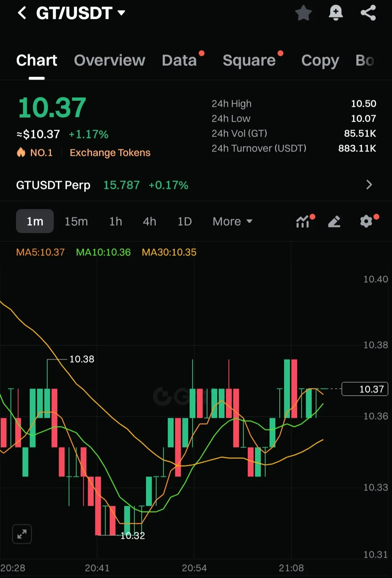Image resolution: width=392 pixels, height=578 pixels.
Task: Tap the 24h Vol value 85.51K
Action: coord(360,133)
